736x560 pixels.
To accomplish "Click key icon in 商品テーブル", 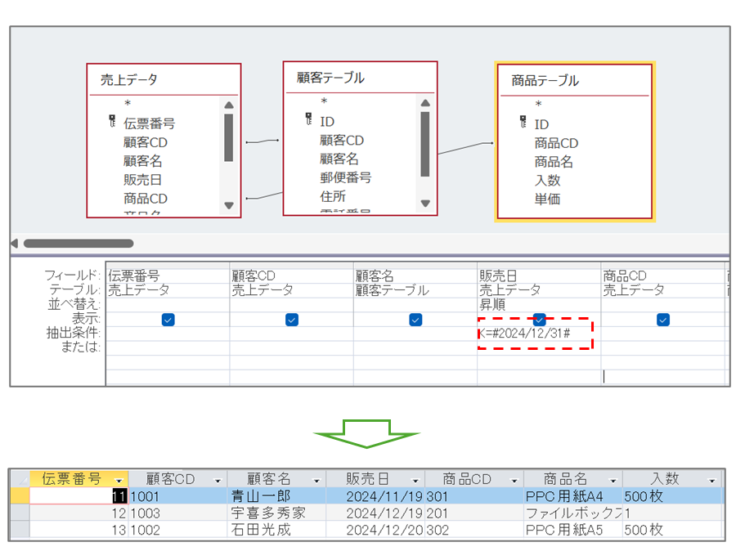I will click(523, 122).
